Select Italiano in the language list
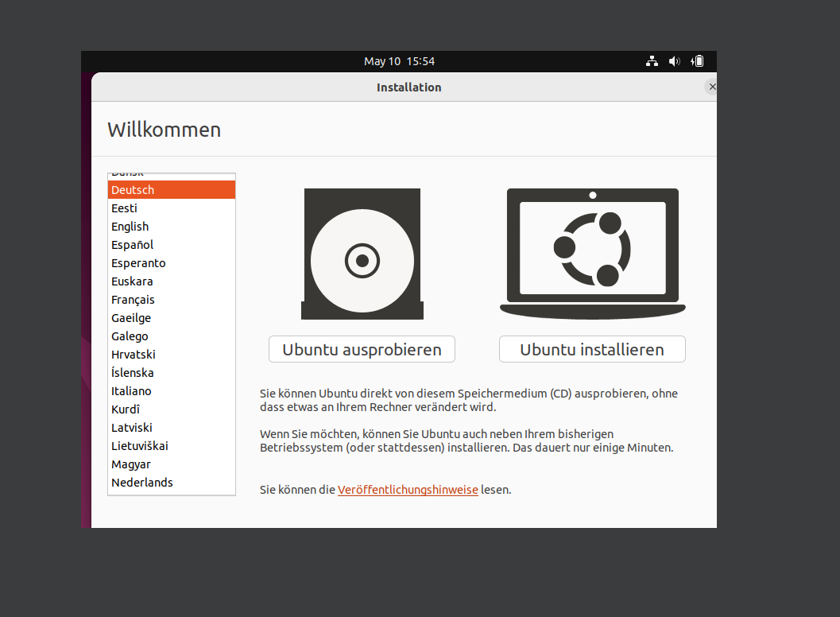Image resolution: width=840 pixels, height=617 pixels. tap(172, 390)
